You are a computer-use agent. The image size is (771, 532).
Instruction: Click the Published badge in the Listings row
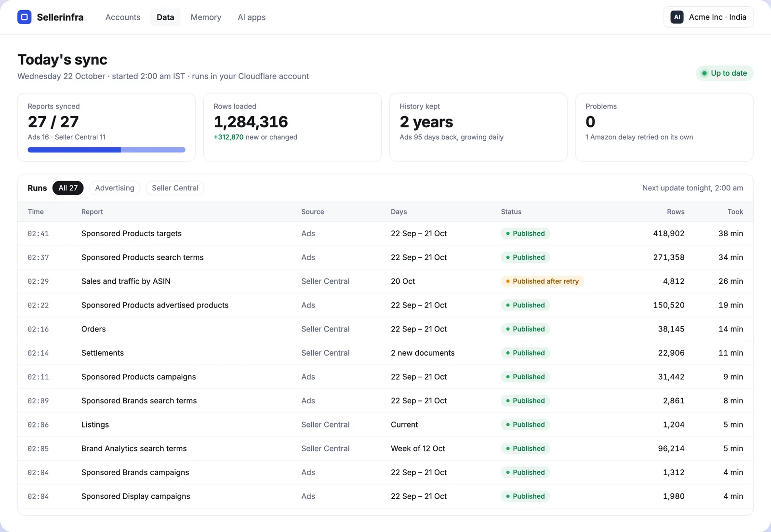click(525, 425)
